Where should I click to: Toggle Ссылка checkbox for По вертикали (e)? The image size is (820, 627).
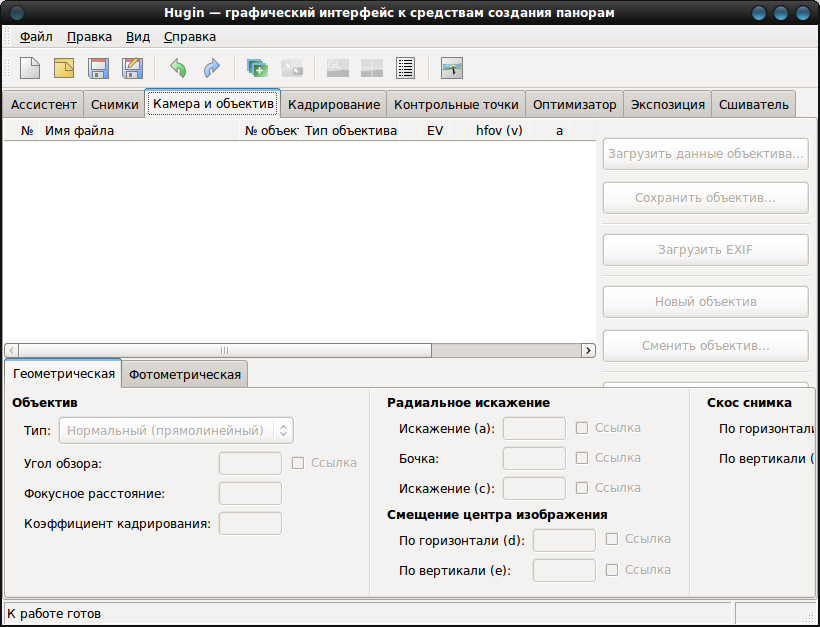[x=611, y=569]
